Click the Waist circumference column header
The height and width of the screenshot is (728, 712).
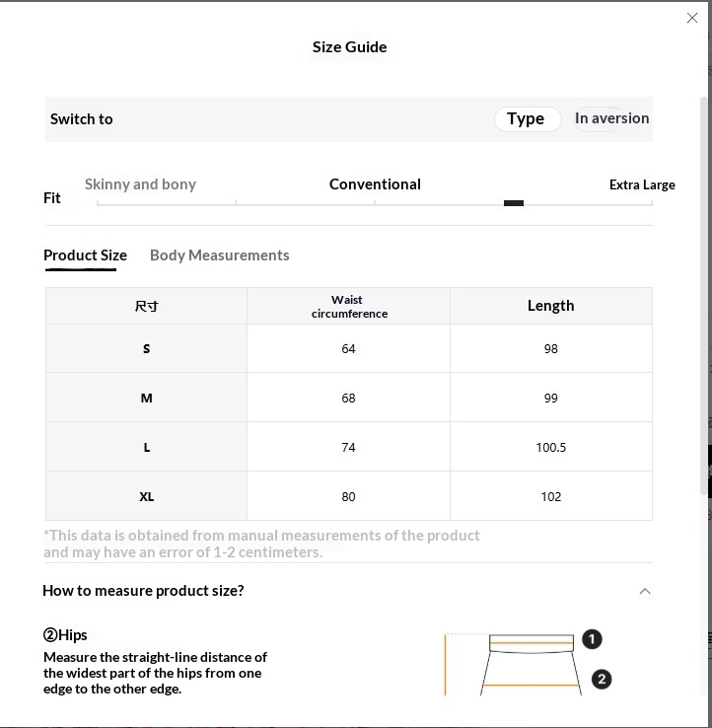click(348, 306)
